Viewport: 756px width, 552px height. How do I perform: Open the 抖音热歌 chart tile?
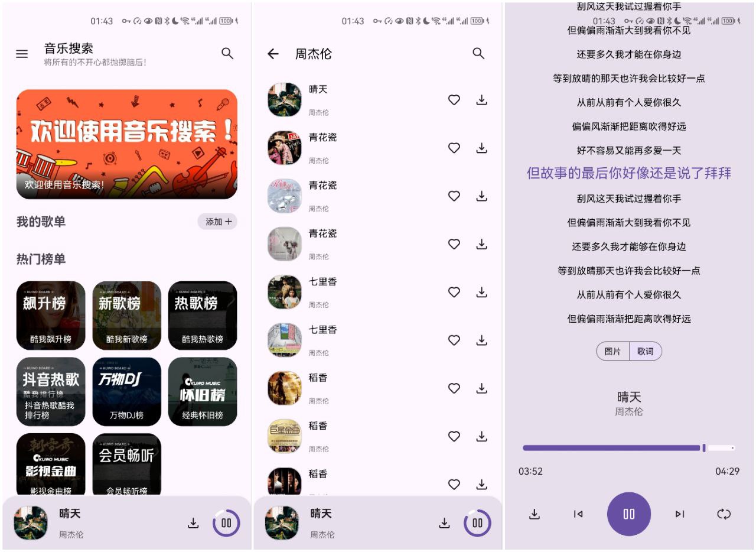click(x=51, y=392)
